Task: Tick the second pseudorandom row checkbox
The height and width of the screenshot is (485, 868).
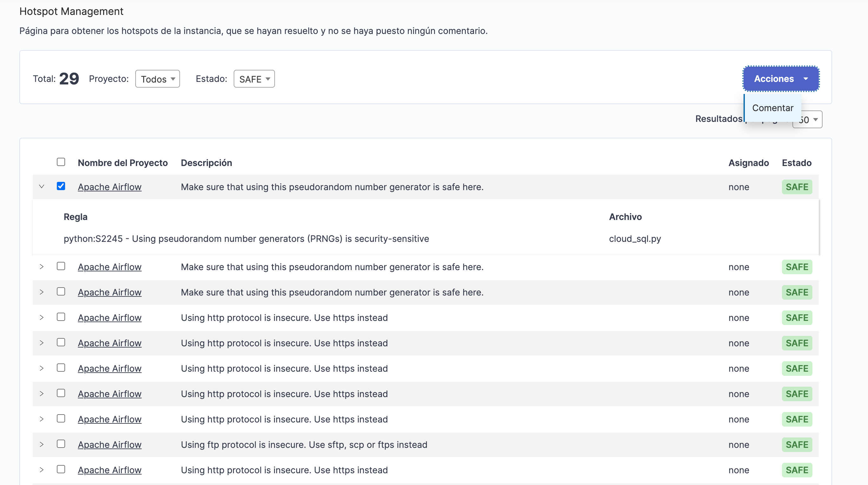Action: 61,266
